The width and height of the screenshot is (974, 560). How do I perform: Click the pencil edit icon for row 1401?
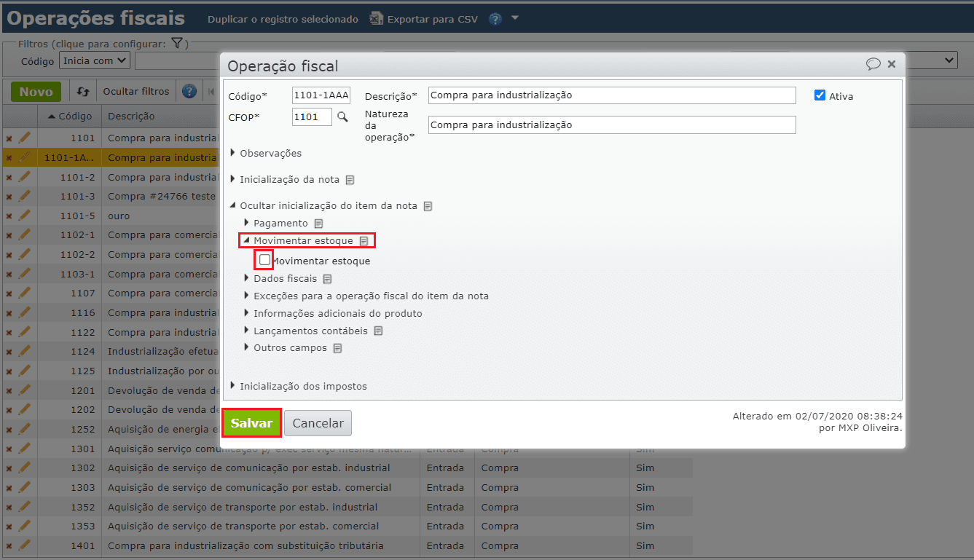click(x=24, y=545)
